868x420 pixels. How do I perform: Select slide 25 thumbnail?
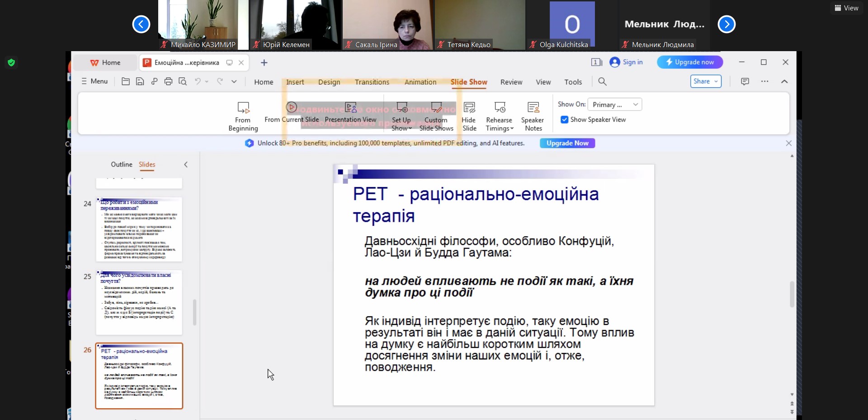click(x=139, y=302)
